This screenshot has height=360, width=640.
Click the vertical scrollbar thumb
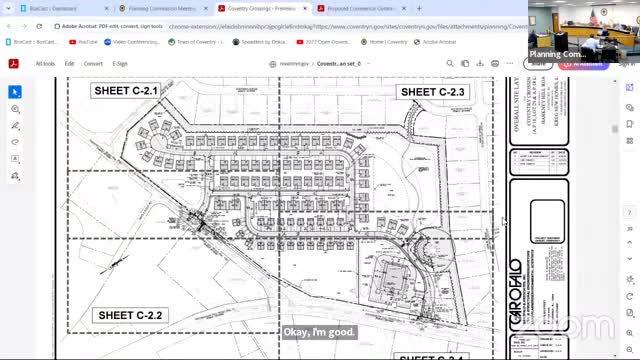pyautogui.click(x=615, y=129)
